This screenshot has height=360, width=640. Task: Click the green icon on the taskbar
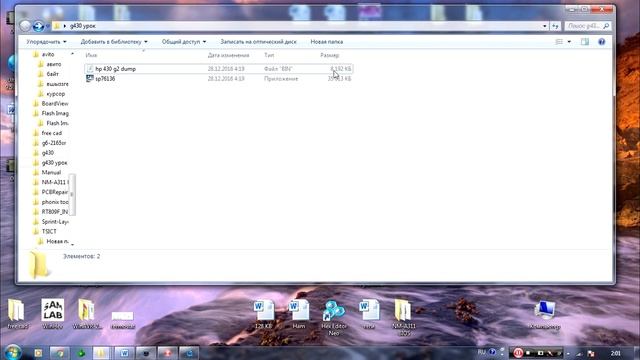pos(81,353)
